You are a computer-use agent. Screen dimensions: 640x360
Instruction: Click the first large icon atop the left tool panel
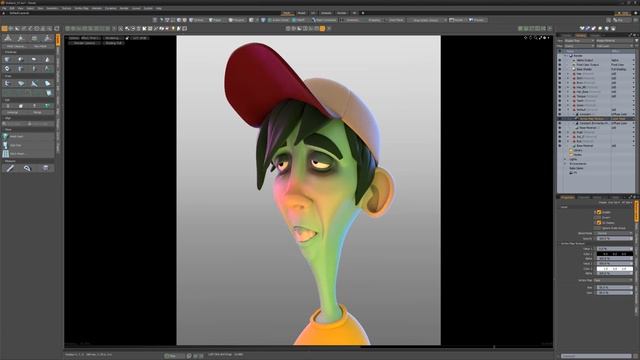coord(7,38)
